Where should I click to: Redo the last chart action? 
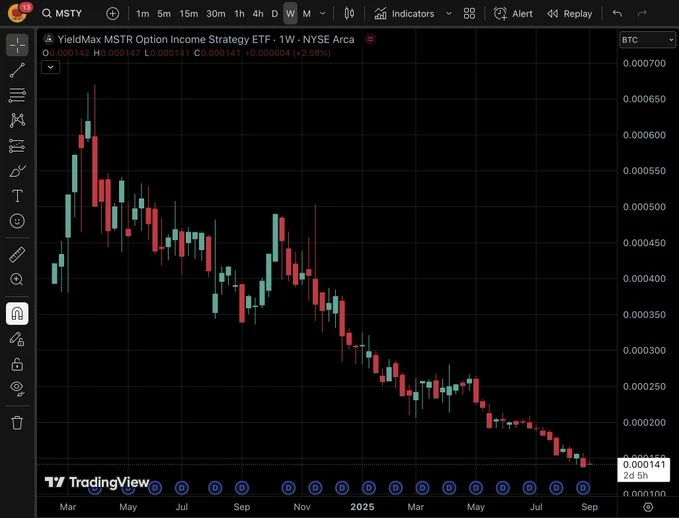tap(642, 14)
